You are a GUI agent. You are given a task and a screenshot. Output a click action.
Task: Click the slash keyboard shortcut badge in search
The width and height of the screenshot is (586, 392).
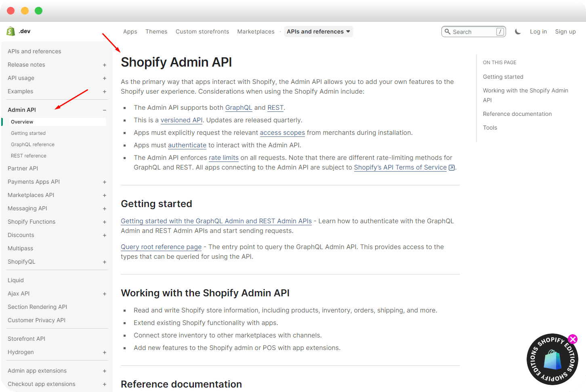[500, 31]
